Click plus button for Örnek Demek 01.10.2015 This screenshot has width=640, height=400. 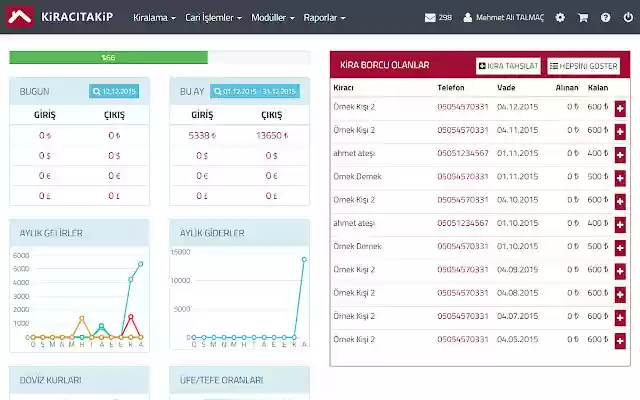pyautogui.click(x=620, y=248)
